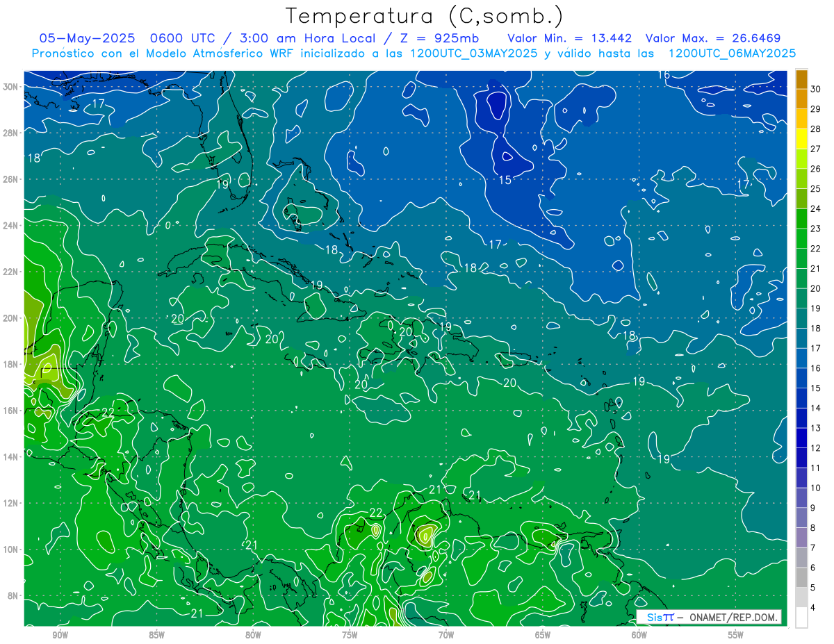The height and width of the screenshot is (644, 834).
Task: Click the colorbar scale label "24"
Action: (816, 208)
